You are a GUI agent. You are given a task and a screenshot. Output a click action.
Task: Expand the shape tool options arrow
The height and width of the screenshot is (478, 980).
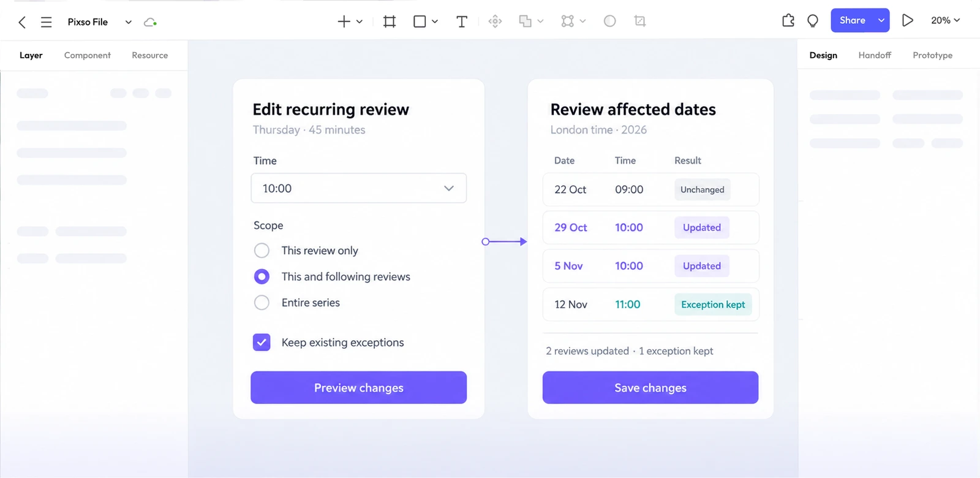coord(435,21)
